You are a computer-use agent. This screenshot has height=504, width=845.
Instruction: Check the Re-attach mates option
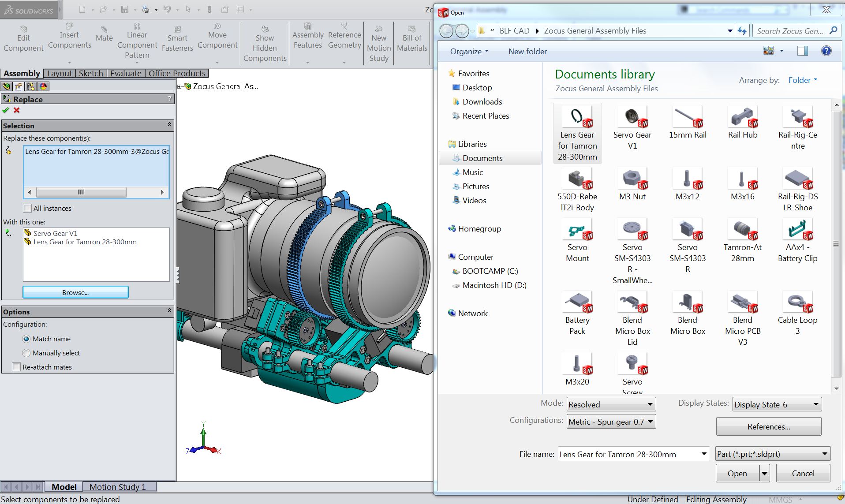click(17, 367)
